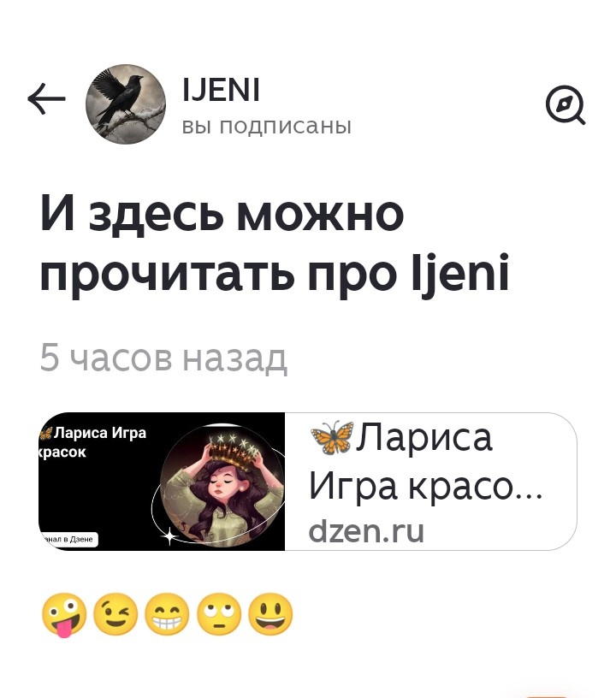
Task: Tap the sparkle star on thumbnail
Action: (x=169, y=535)
